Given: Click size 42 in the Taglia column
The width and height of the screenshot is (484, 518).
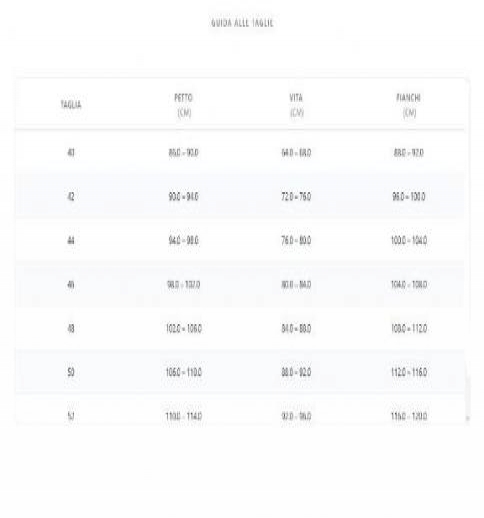Looking at the screenshot, I should [x=71, y=197].
